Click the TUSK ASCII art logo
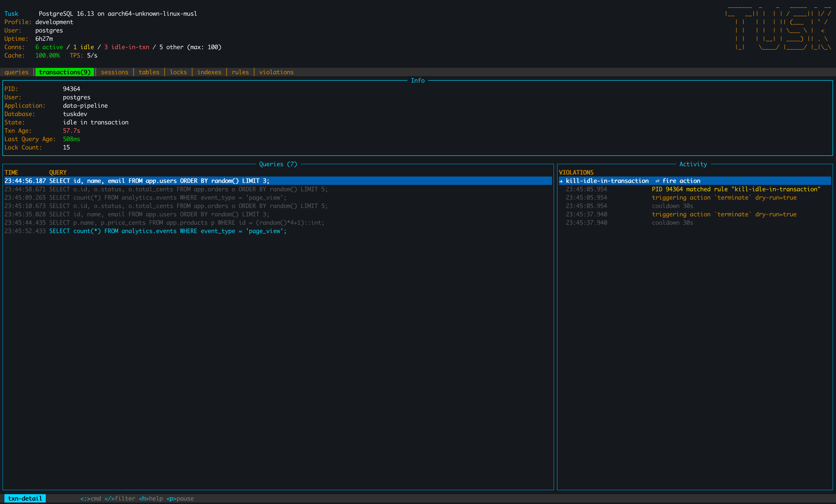Image resolution: width=836 pixels, height=504 pixels. pos(778,28)
